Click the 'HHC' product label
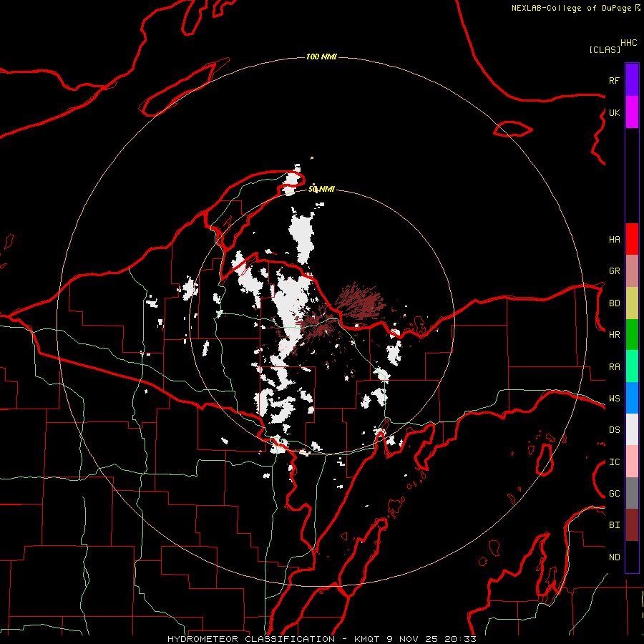 628,43
